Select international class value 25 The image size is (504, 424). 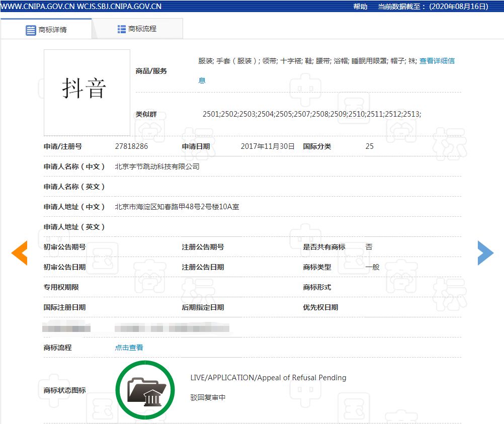(369, 146)
